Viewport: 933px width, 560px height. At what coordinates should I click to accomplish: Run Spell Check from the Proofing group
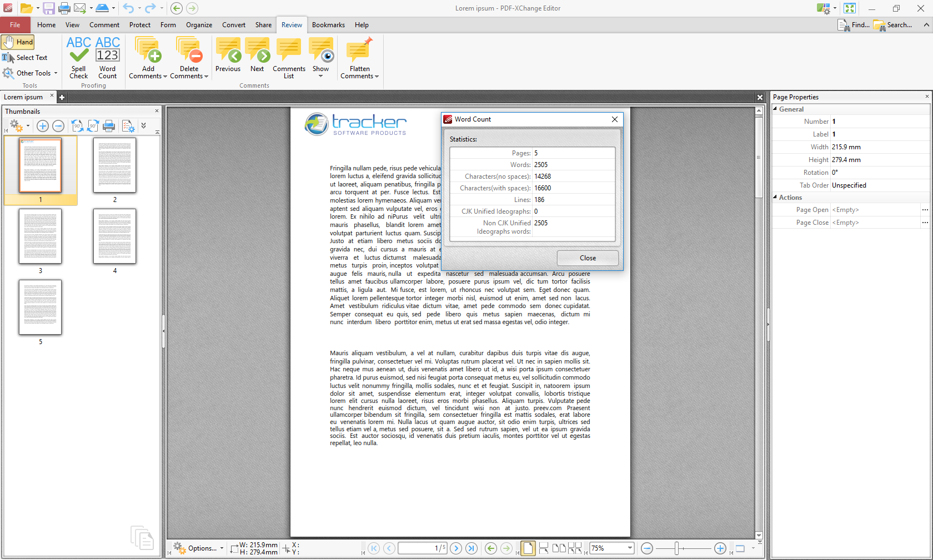[x=78, y=58]
